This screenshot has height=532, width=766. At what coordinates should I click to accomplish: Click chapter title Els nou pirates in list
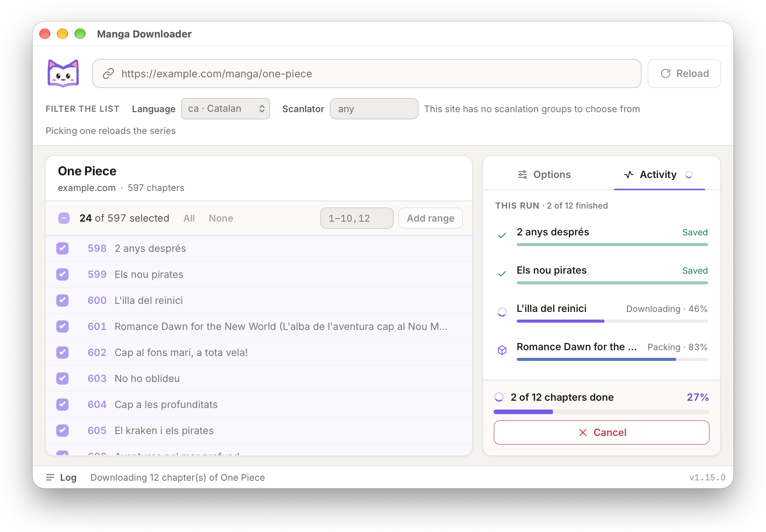pyautogui.click(x=149, y=274)
